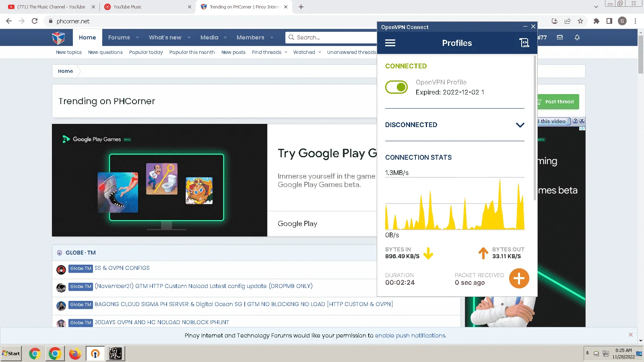Show hidden system tray icons

click(588, 353)
